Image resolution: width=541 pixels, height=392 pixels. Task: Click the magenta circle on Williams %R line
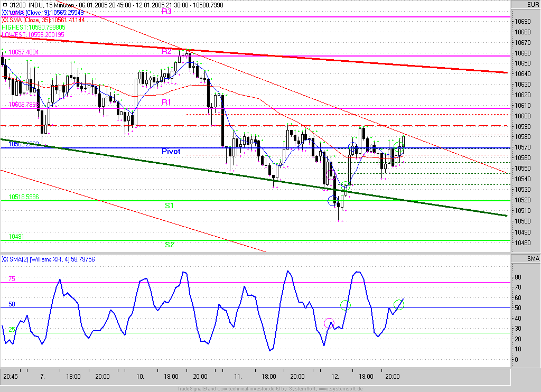(329, 324)
